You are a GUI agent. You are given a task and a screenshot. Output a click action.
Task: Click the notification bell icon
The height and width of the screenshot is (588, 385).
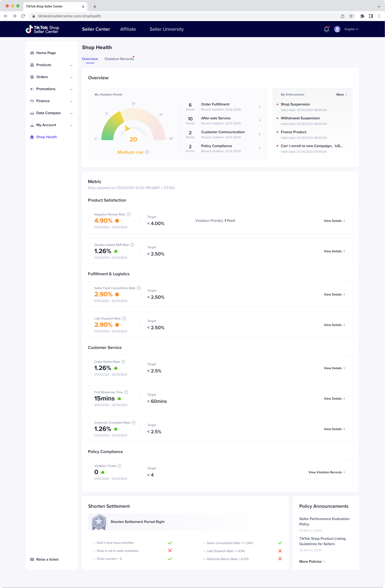click(326, 29)
